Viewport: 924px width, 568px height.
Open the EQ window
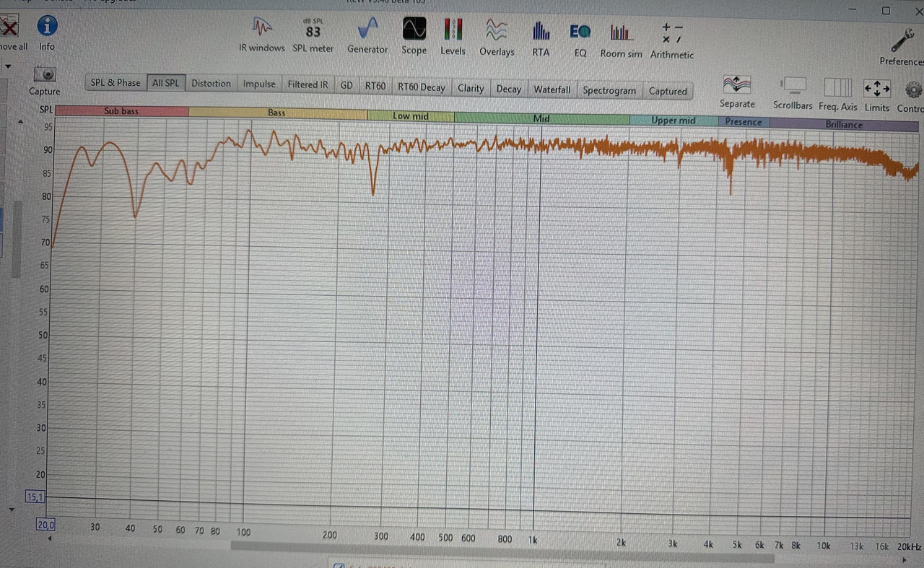coord(580,39)
